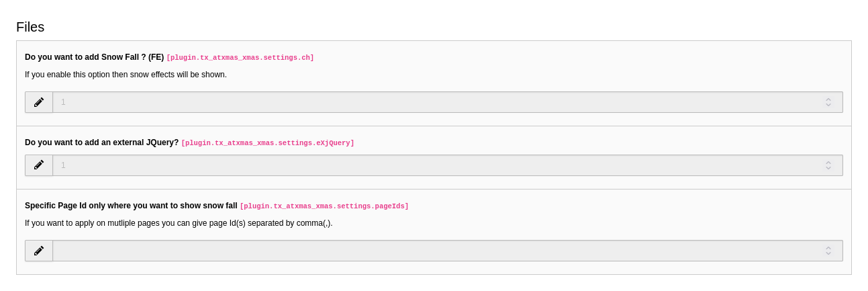Click the up arrow in the Snow Fall field
This screenshot has height=291, width=868.
828,99
